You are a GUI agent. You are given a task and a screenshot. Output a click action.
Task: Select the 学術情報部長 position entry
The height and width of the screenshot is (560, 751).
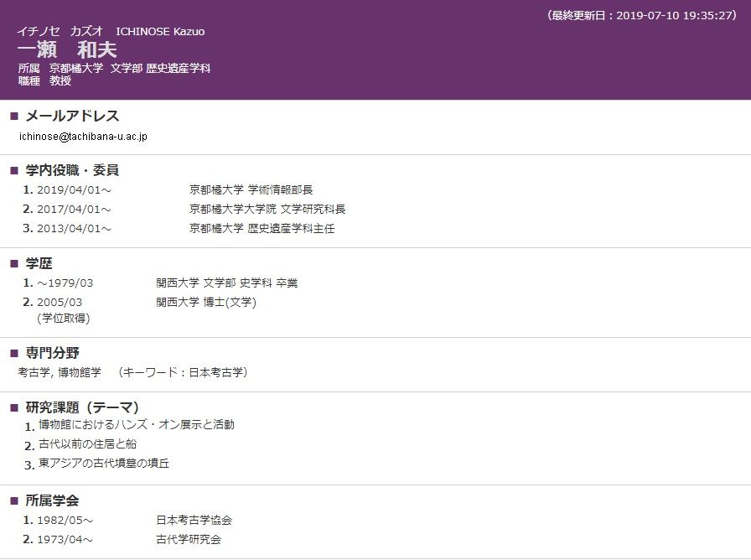click(251, 190)
